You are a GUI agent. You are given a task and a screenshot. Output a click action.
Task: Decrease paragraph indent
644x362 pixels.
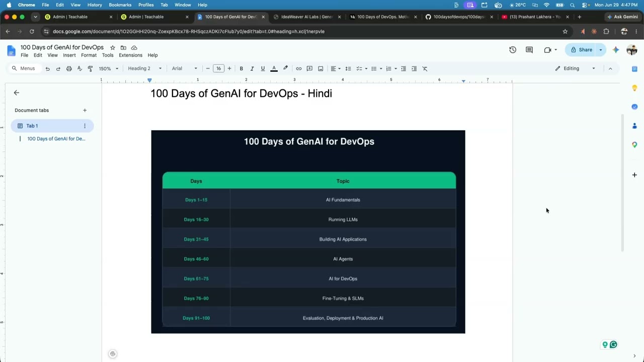pyautogui.click(x=404, y=68)
